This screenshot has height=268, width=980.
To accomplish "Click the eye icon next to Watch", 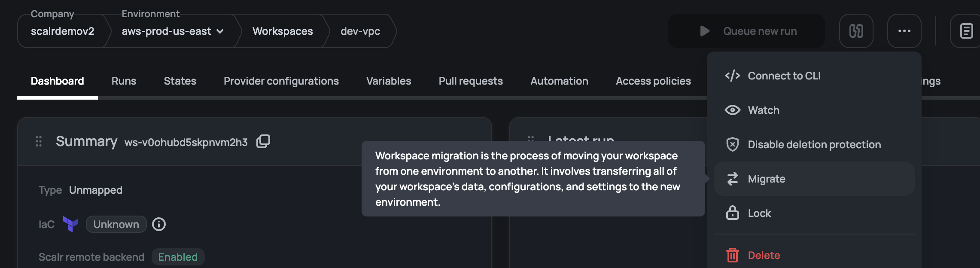I will [x=733, y=110].
